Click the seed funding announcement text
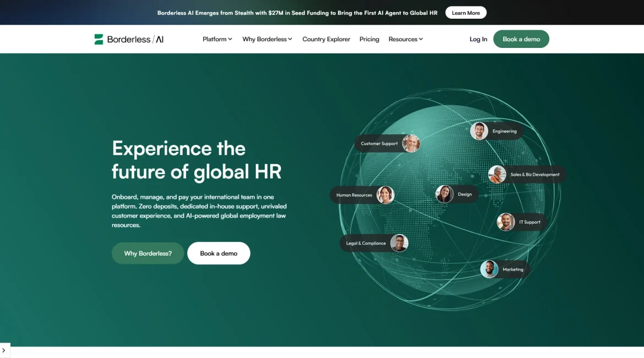This screenshot has height=358, width=644. [x=297, y=13]
